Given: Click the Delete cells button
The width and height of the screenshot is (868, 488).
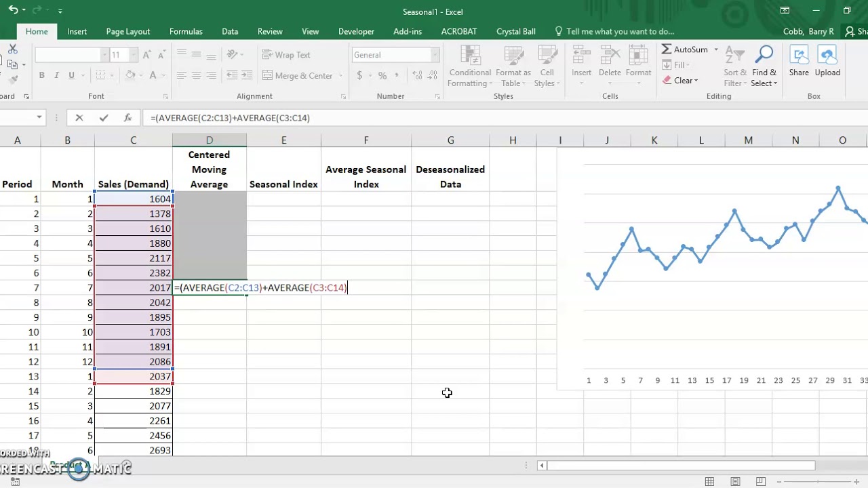Looking at the screenshot, I should point(610,66).
